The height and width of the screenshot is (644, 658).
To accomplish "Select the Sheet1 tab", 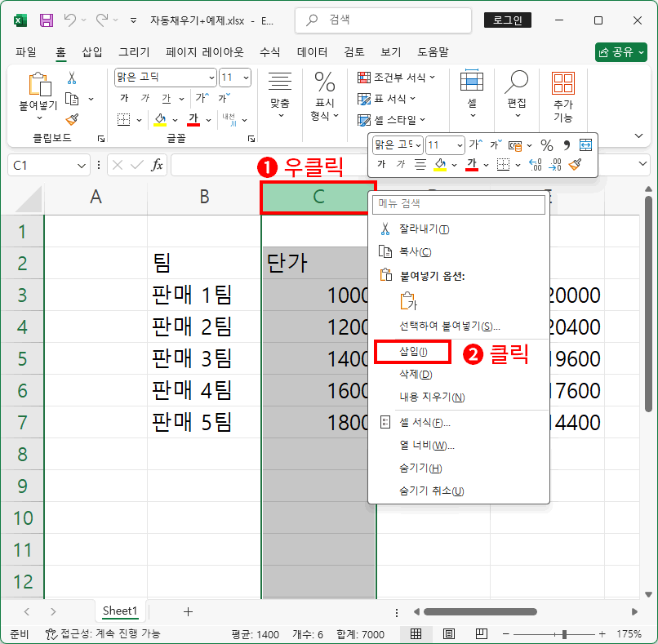I will tap(120, 611).
